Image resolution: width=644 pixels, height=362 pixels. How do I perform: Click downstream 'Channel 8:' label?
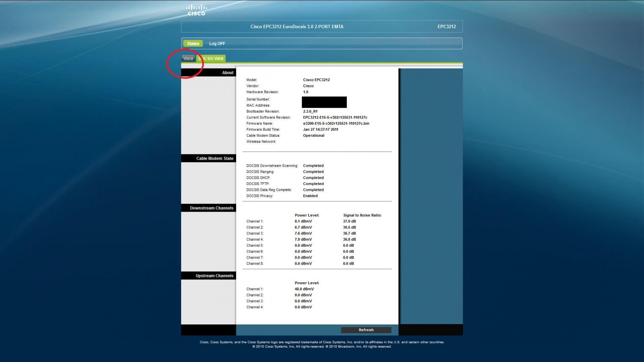tap(255, 264)
